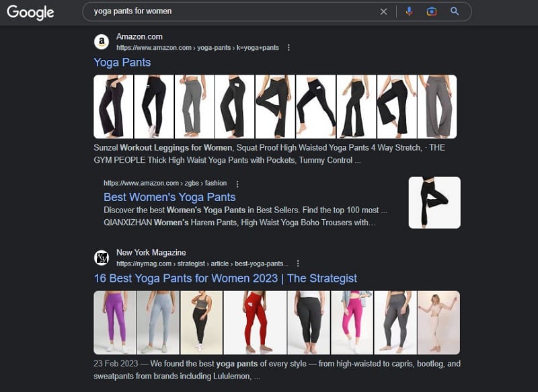Click the New York Magazine favicon
Screen dimensions: 538x392
point(102,258)
